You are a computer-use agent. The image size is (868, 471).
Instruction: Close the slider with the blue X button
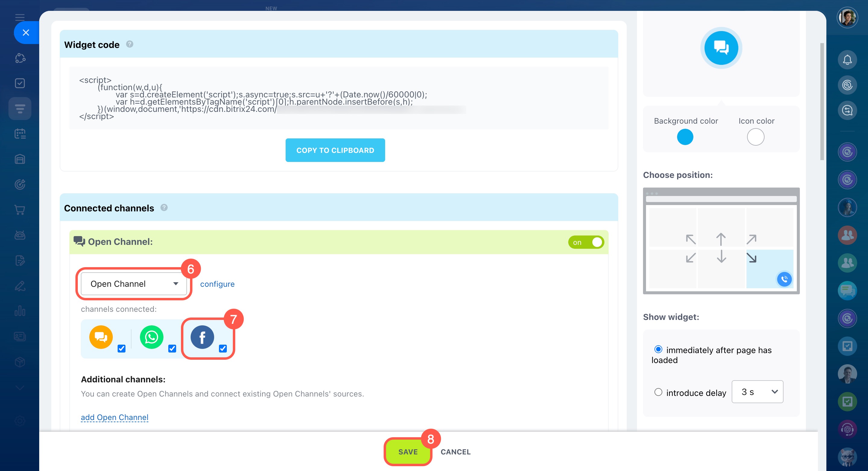pos(26,33)
